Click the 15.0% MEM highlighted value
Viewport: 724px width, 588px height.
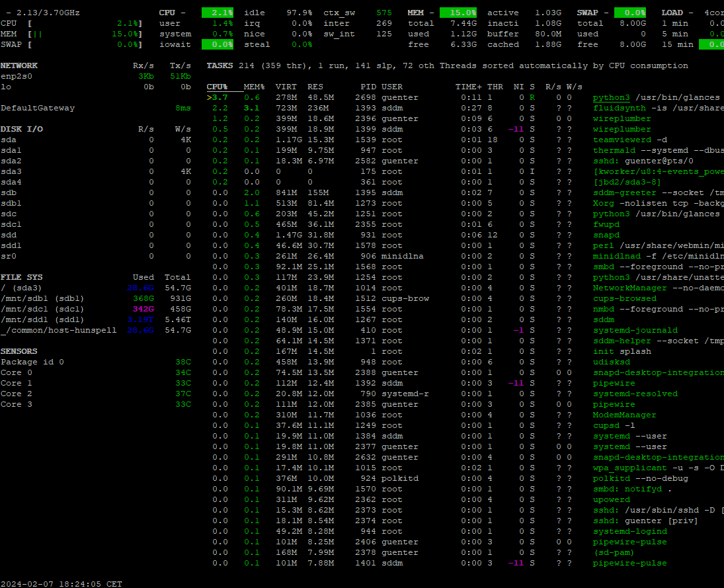458,13
